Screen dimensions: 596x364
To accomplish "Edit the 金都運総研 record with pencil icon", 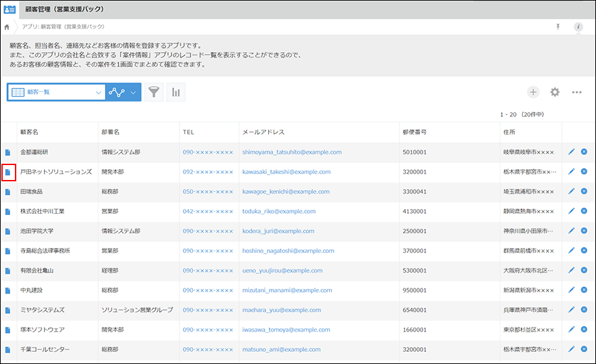I will tap(572, 152).
